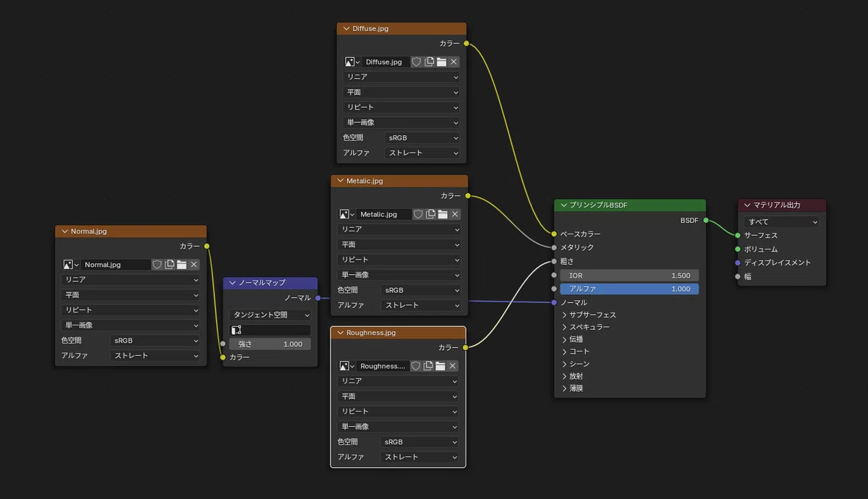
Task: Click ベースカラー input socket
Action: 554,234
